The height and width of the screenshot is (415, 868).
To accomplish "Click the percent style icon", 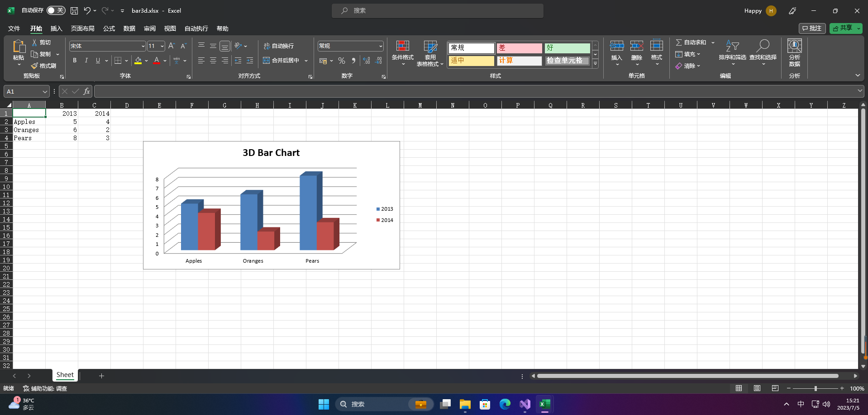I will coord(342,60).
